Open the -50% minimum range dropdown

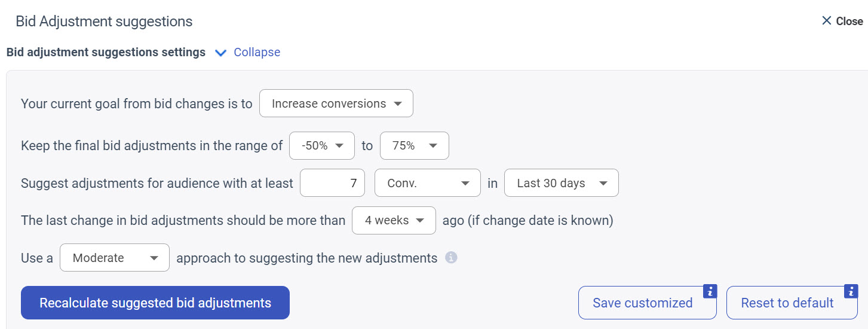[321, 145]
